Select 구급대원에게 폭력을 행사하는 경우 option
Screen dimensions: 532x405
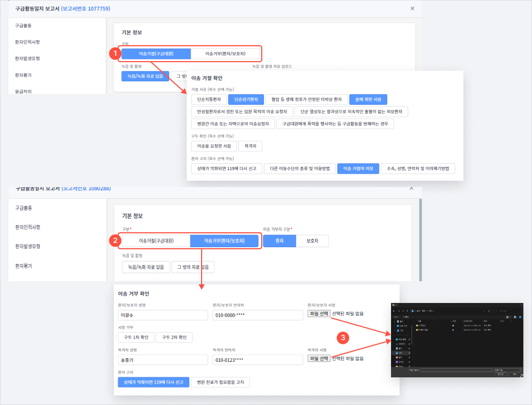coord(335,124)
